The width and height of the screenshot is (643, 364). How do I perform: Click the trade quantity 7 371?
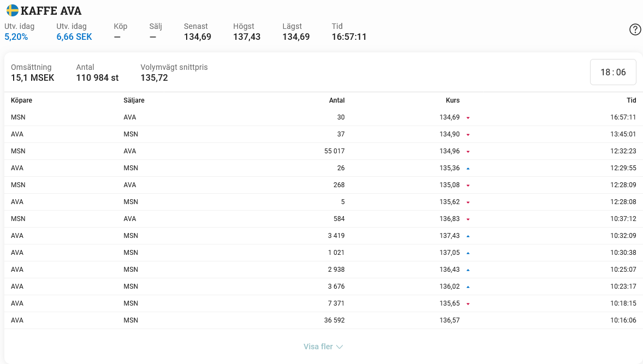(x=336, y=303)
